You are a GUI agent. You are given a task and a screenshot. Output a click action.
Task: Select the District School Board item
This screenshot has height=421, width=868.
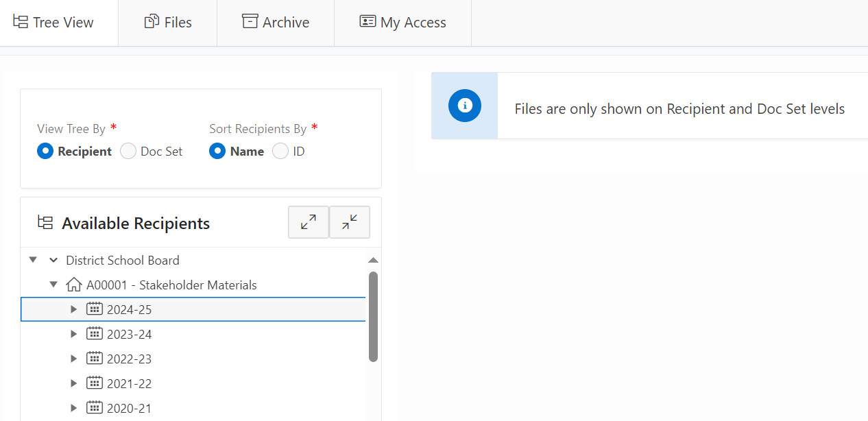(122, 261)
